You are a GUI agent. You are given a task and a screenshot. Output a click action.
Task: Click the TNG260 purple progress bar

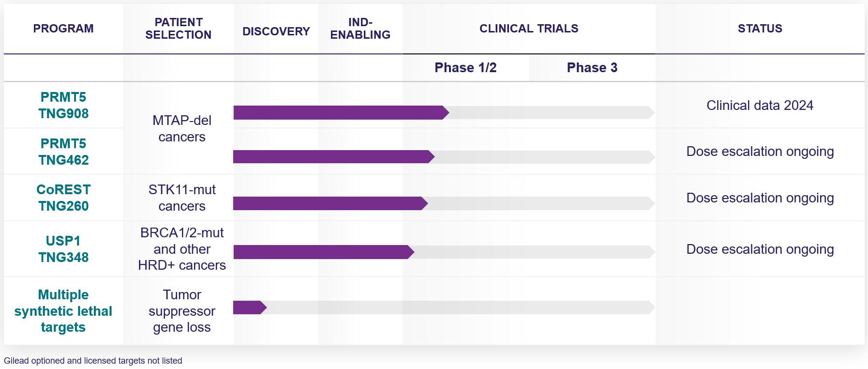point(328,203)
